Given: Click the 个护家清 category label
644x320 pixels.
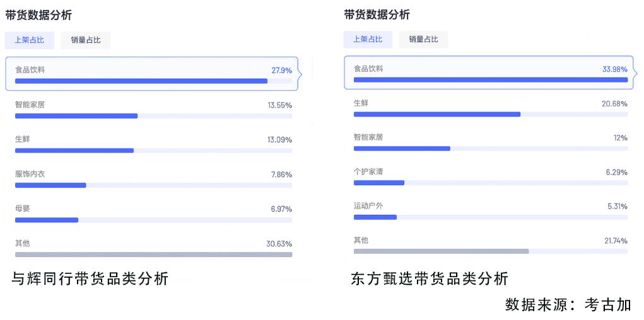Looking at the screenshot, I should [x=368, y=171].
